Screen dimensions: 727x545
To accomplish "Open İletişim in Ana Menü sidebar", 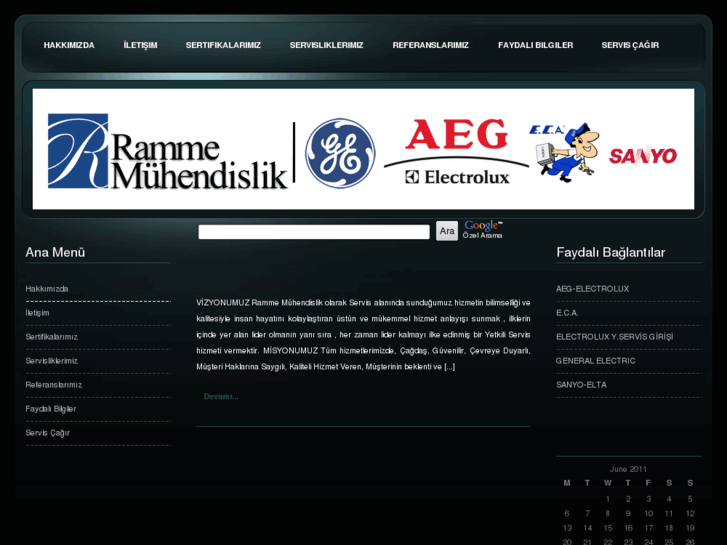I will (38, 313).
